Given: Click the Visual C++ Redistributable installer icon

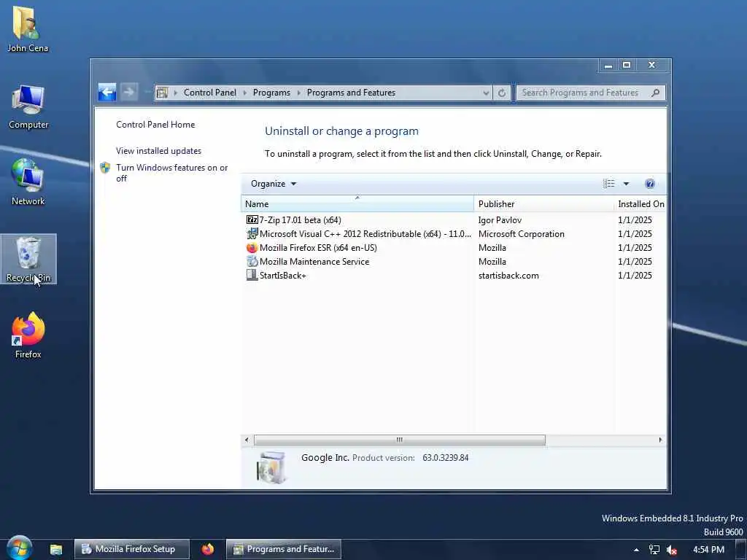Looking at the screenshot, I should pos(252,233).
